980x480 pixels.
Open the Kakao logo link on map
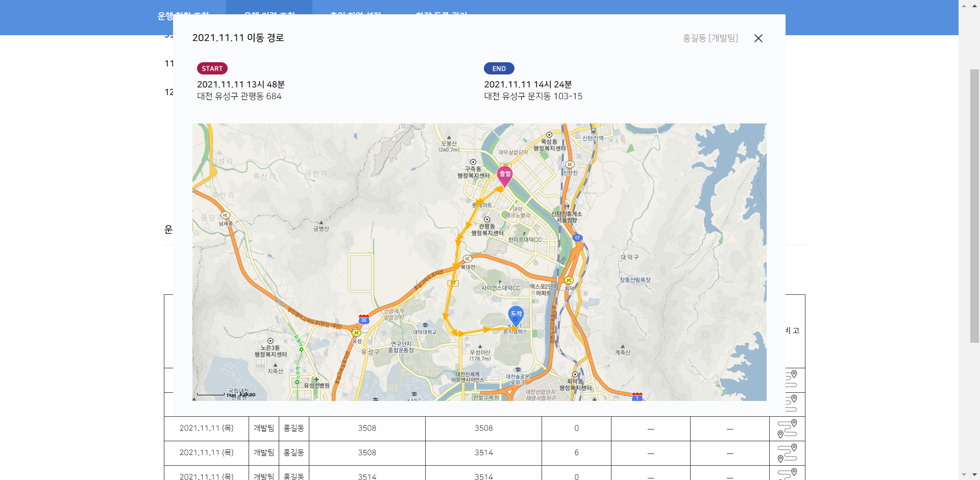(247, 394)
